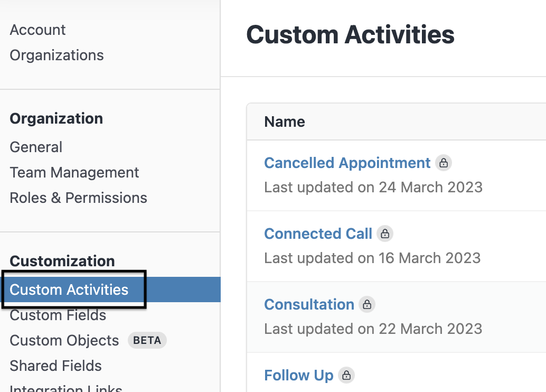Navigate to Account settings

pos(37,30)
